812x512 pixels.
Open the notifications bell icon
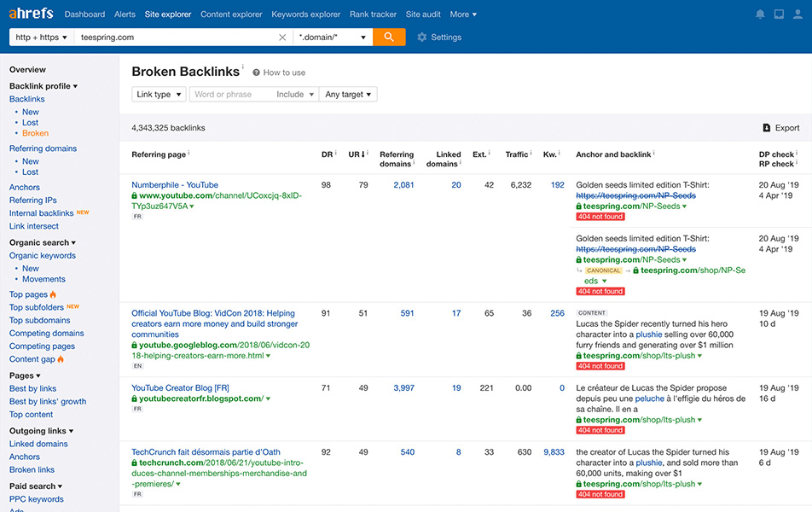(759, 12)
